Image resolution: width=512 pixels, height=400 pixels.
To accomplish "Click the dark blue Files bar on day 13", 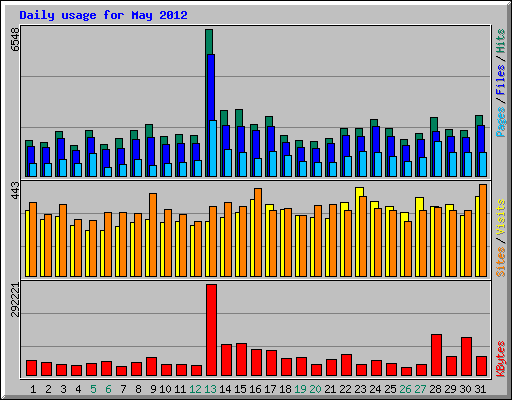I will [x=211, y=87].
